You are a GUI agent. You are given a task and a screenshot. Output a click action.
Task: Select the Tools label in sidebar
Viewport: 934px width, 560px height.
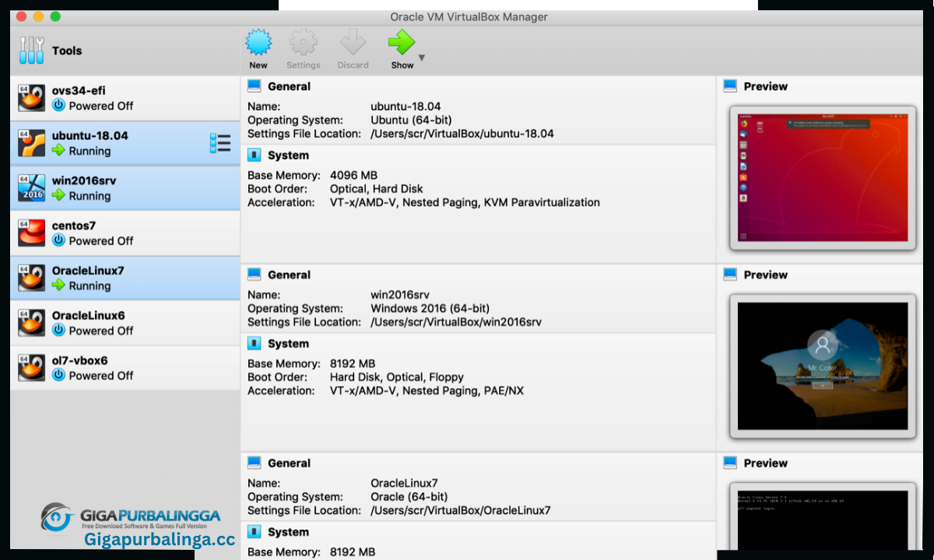coord(67,51)
